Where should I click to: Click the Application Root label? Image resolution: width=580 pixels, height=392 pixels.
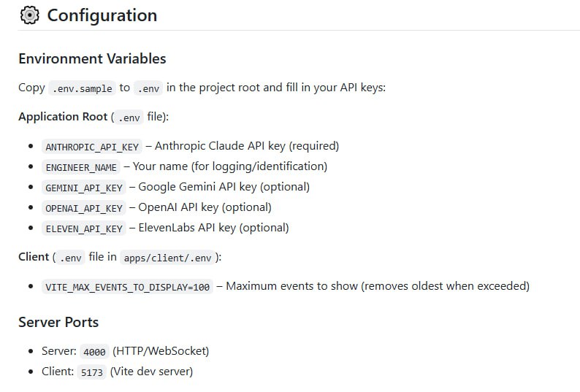click(63, 117)
